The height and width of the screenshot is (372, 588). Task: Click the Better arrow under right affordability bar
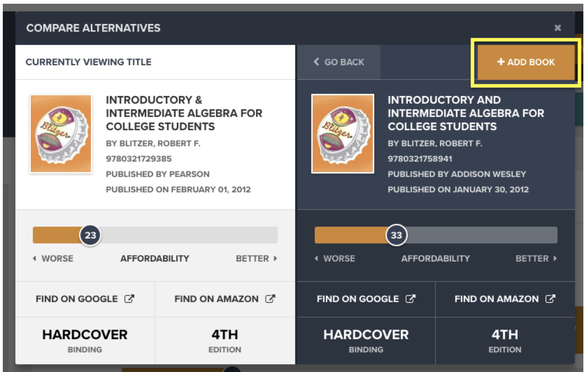555,259
